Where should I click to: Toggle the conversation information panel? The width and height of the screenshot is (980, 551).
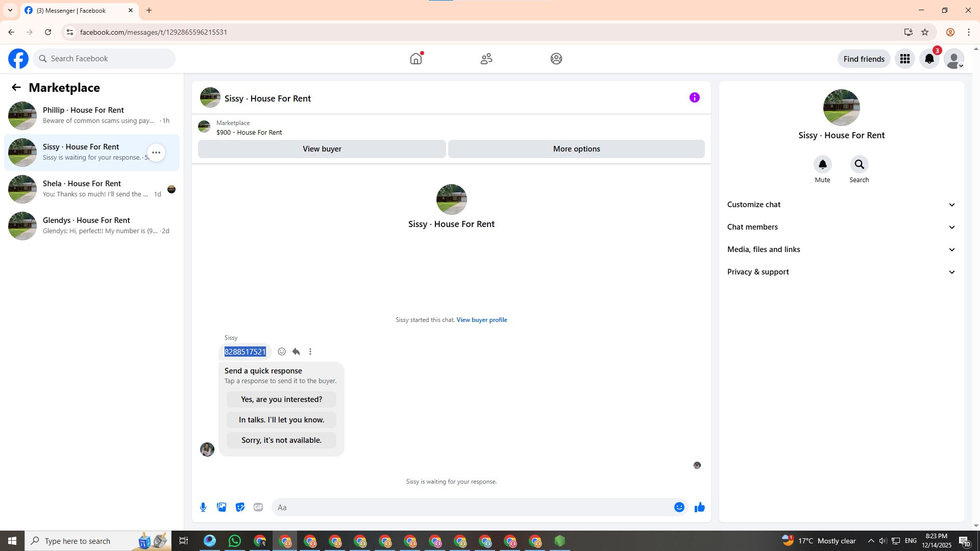pos(694,97)
